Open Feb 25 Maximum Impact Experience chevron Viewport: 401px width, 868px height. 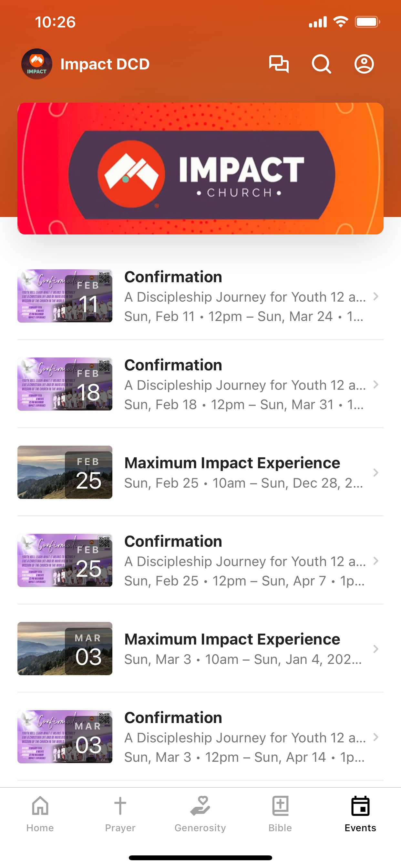[376, 473]
